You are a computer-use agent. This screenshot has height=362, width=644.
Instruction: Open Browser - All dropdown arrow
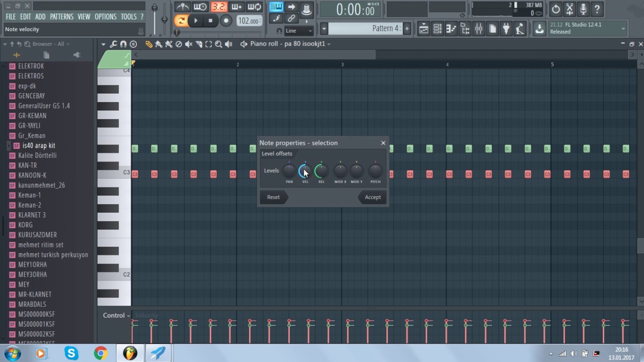[x=67, y=44]
